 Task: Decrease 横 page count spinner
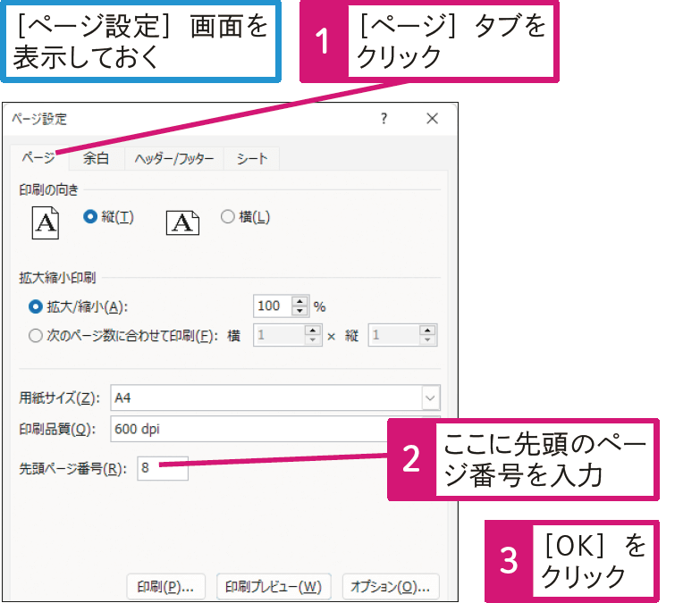pyautogui.click(x=313, y=339)
